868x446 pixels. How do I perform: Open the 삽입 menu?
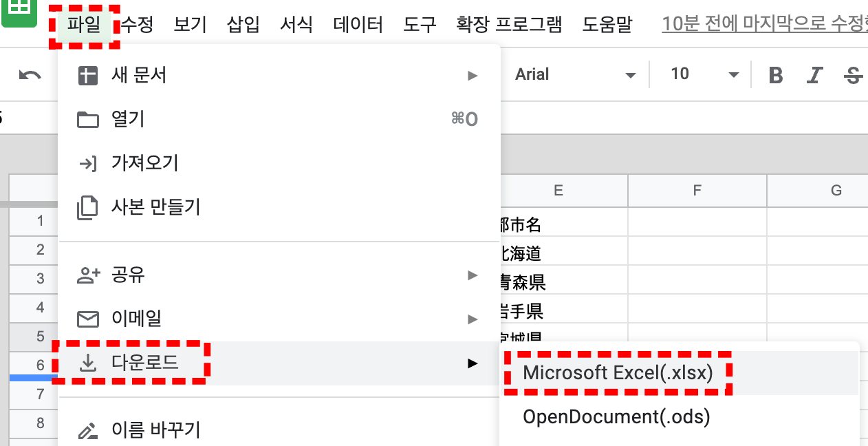click(243, 25)
